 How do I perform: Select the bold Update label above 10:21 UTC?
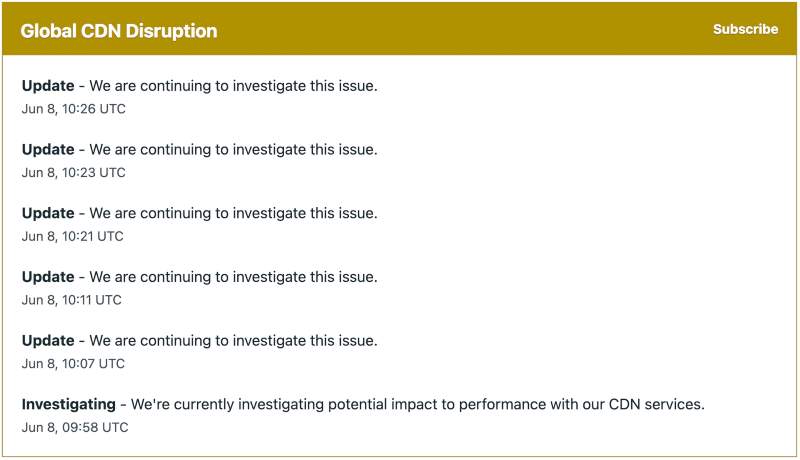click(x=48, y=213)
